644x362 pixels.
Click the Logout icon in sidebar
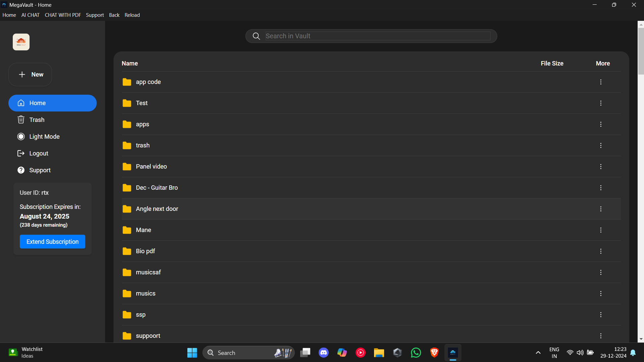[x=21, y=153]
